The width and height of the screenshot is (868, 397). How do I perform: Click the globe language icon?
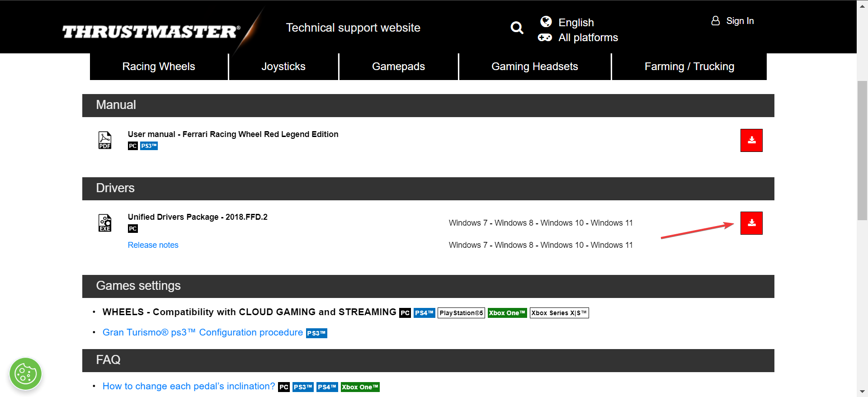coord(546,22)
